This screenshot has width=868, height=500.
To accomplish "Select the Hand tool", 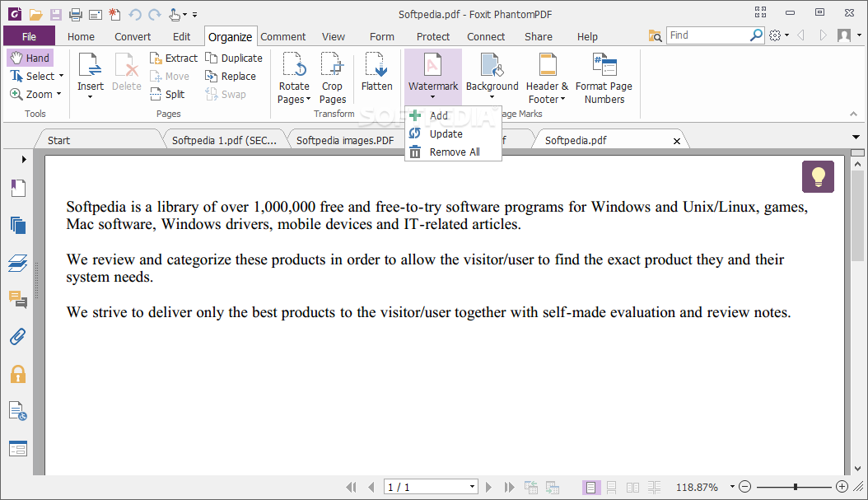I will click(x=30, y=58).
